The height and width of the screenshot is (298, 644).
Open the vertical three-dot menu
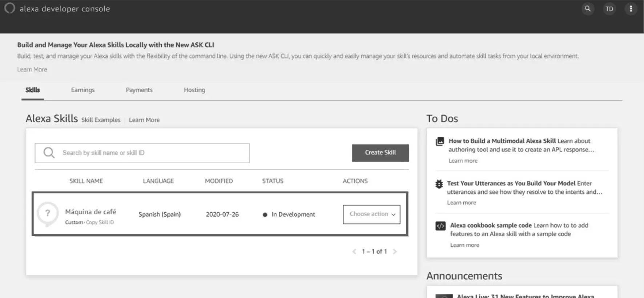point(631,9)
